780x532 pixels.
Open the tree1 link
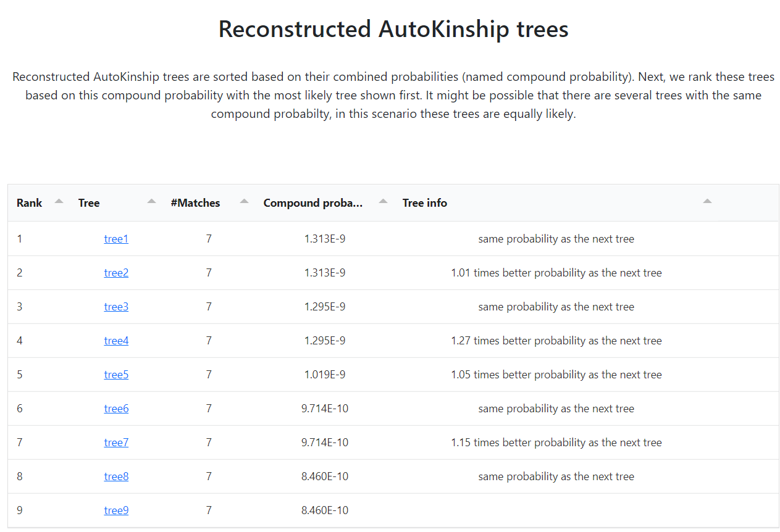pyautogui.click(x=116, y=239)
